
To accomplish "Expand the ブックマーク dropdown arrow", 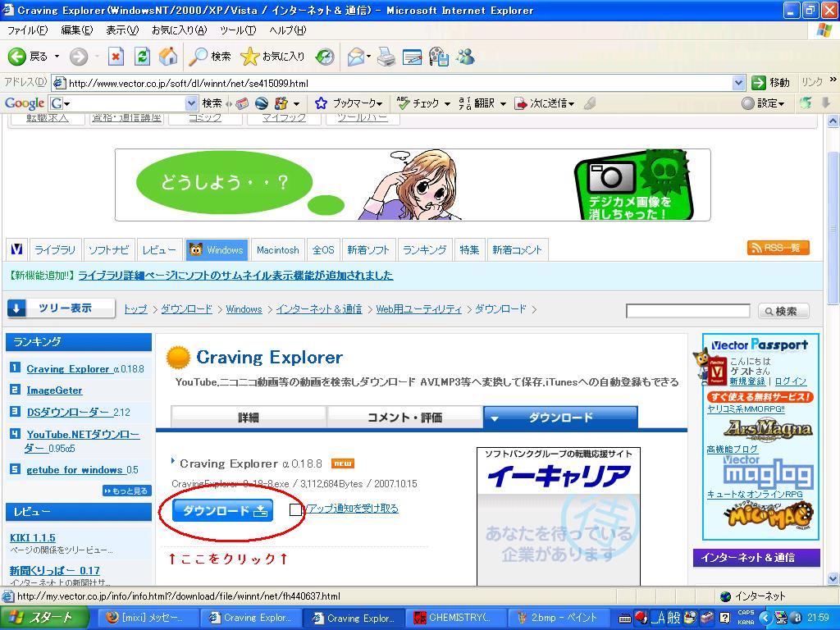I will point(379,103).
